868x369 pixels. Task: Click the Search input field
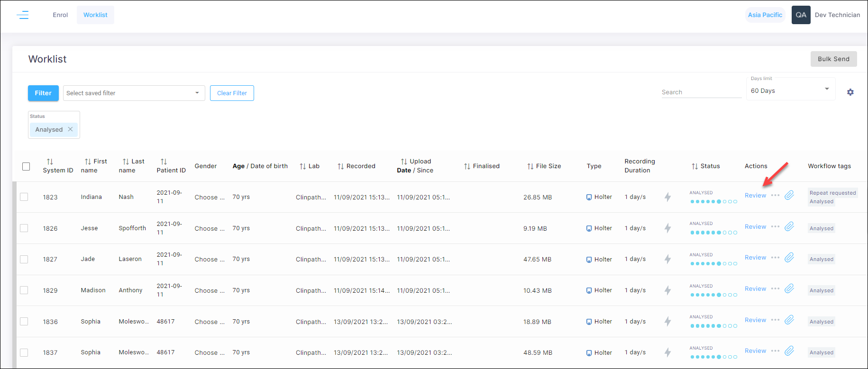(x=701, y=92)
